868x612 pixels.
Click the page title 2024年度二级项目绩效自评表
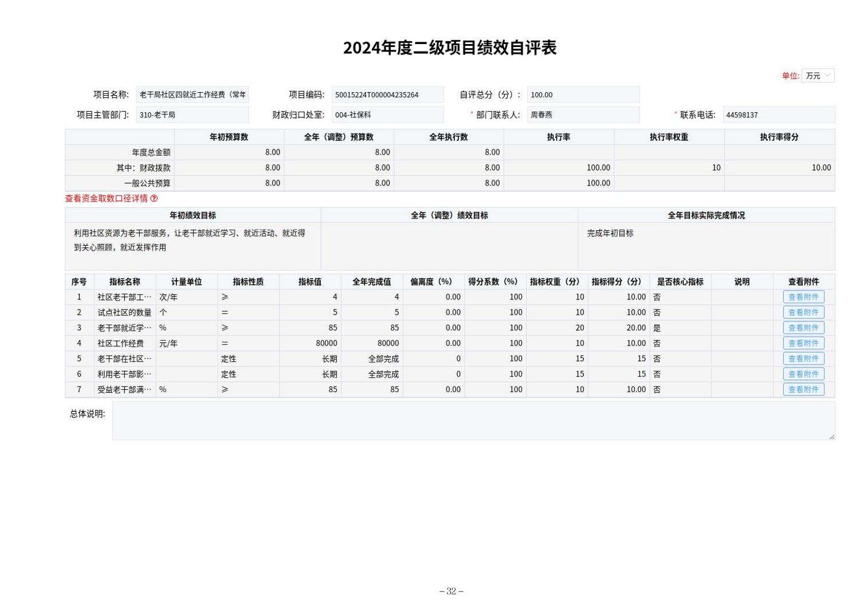(x=450, y=48)
